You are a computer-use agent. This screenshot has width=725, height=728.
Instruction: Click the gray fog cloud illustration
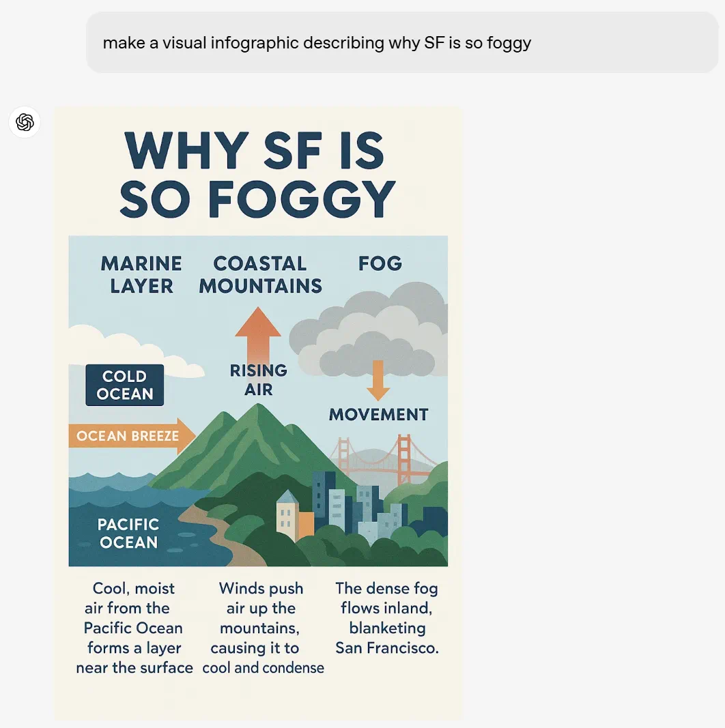(369, 334)
